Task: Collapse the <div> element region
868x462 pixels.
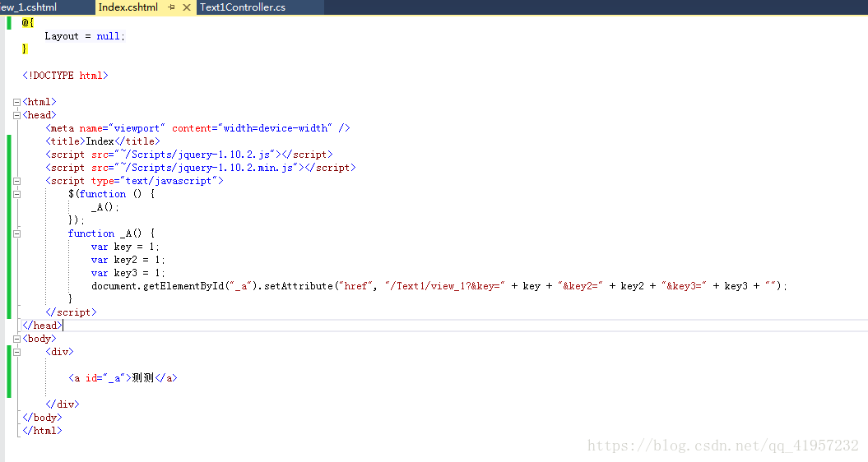Action: click(16, 352)
